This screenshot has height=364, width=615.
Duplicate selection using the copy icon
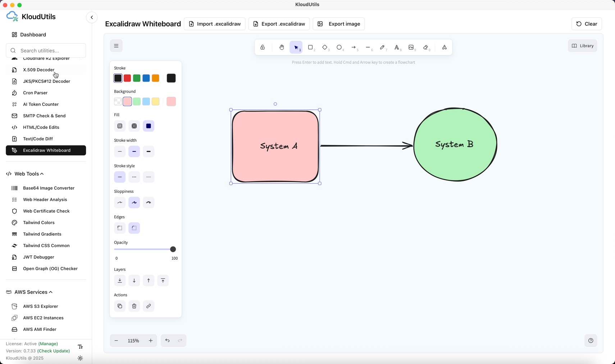[120, 306]
